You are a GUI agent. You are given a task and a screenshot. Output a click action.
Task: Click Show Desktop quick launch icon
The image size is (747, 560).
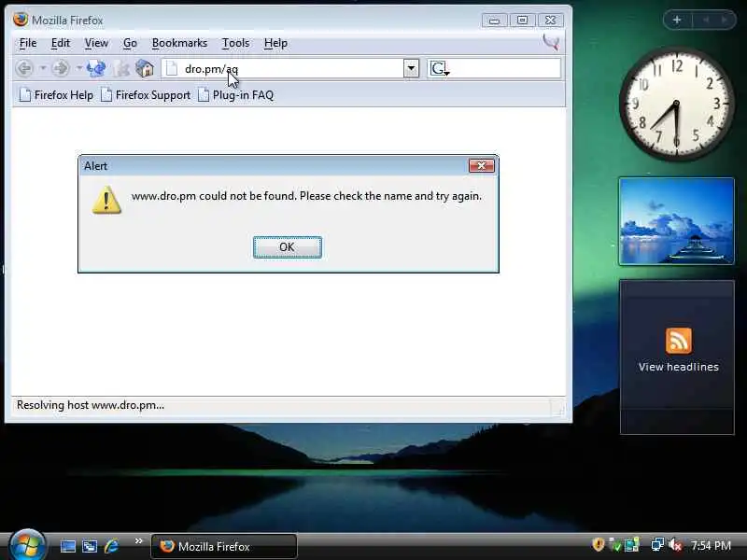click(67, 546)
